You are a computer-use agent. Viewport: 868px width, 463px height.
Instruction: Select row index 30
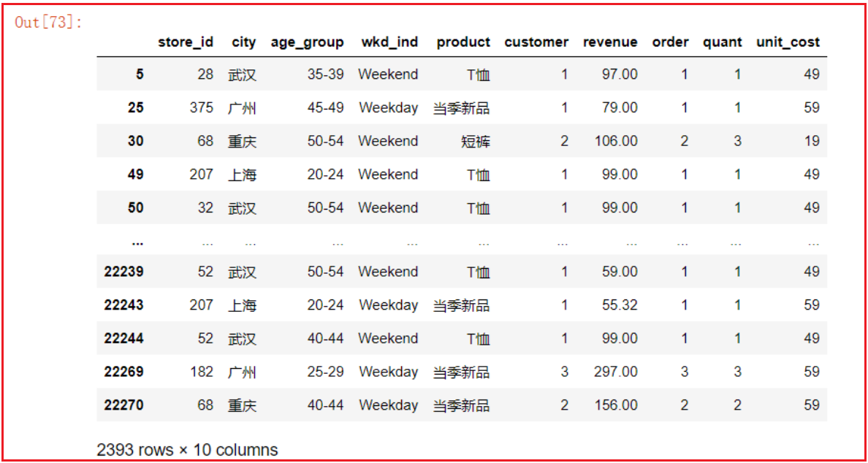[135, 141]
